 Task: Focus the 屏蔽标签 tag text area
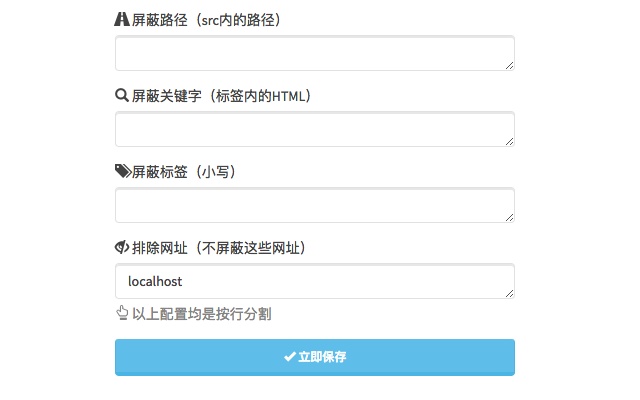[314, 205]
